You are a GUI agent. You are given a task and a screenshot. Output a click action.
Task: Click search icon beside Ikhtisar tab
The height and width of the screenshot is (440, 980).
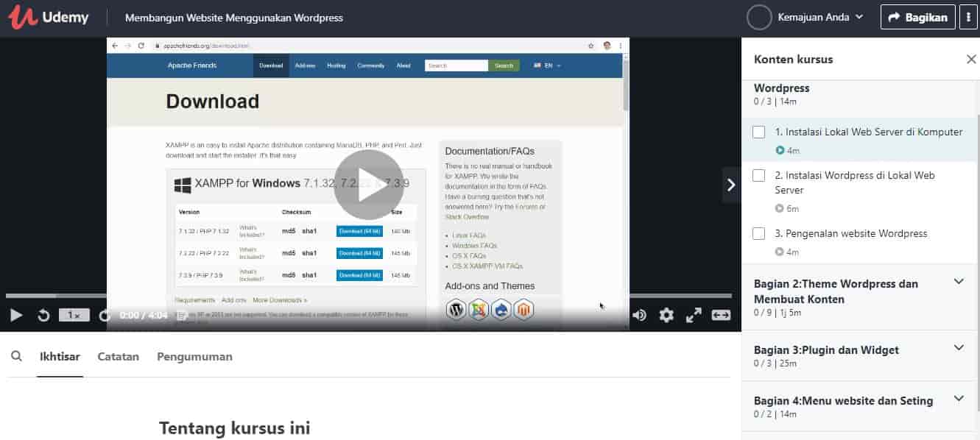17,356
